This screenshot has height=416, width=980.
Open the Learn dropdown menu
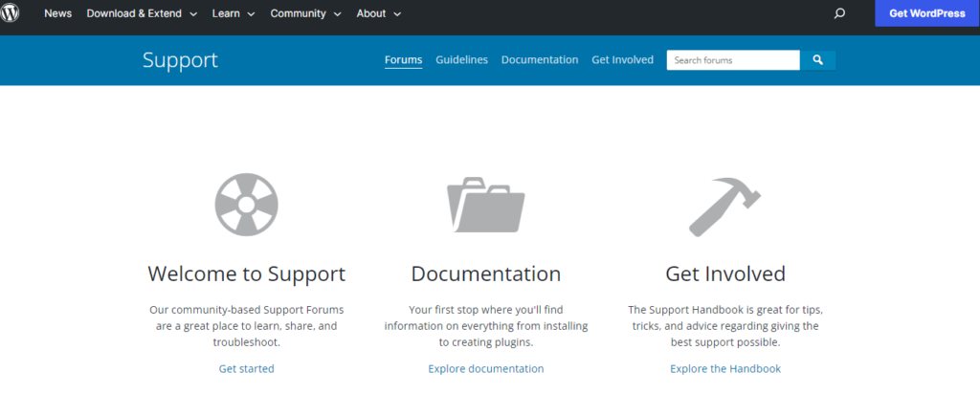234,13
